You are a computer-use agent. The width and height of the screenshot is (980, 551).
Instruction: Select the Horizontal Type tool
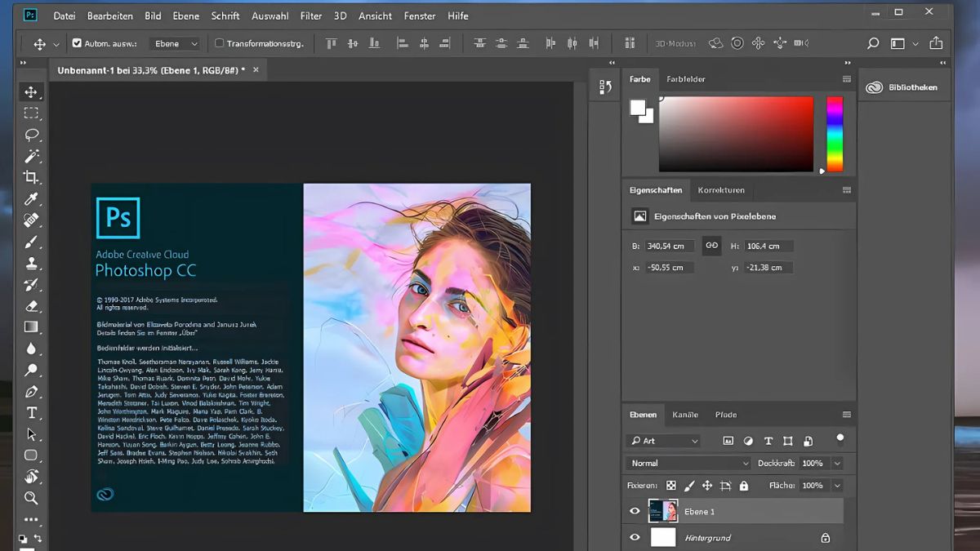coord(31,413)
